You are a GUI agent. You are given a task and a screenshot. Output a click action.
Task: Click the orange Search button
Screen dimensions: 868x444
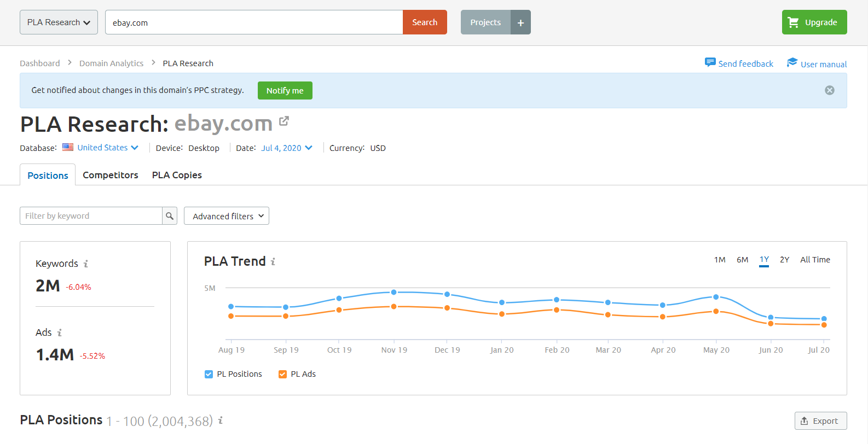tap(425, 22)
